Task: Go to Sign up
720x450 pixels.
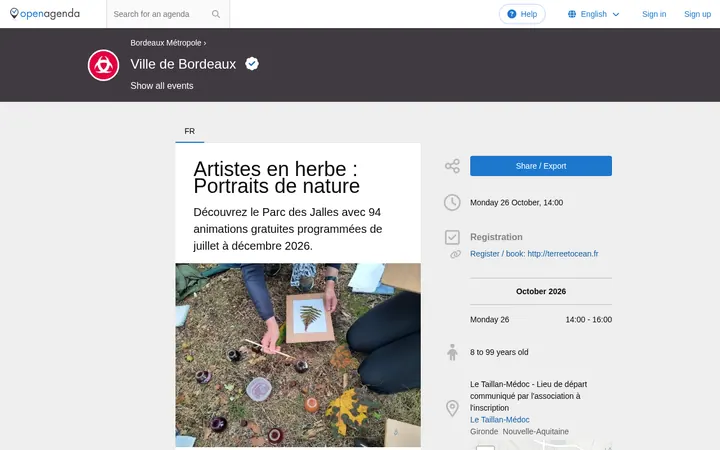Action: coord(697,14)
